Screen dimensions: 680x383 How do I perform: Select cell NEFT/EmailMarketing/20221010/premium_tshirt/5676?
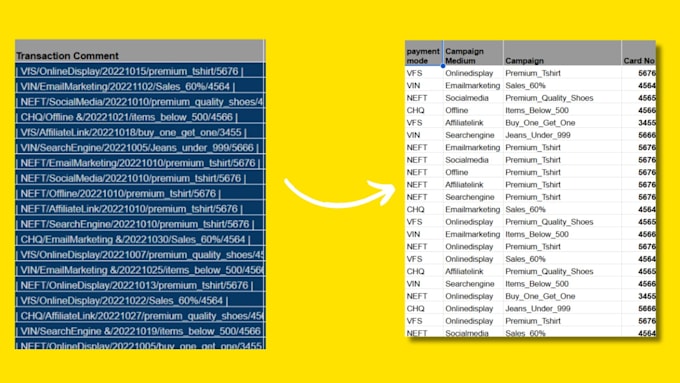point(140,163)
